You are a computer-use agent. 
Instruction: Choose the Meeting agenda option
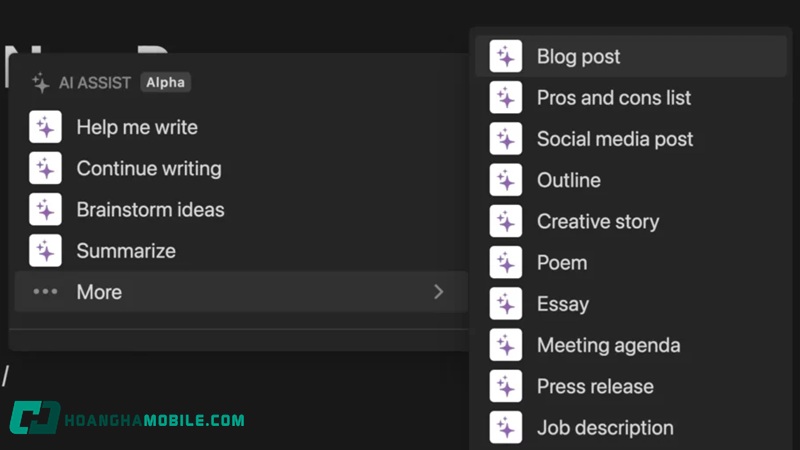(608, 346)
